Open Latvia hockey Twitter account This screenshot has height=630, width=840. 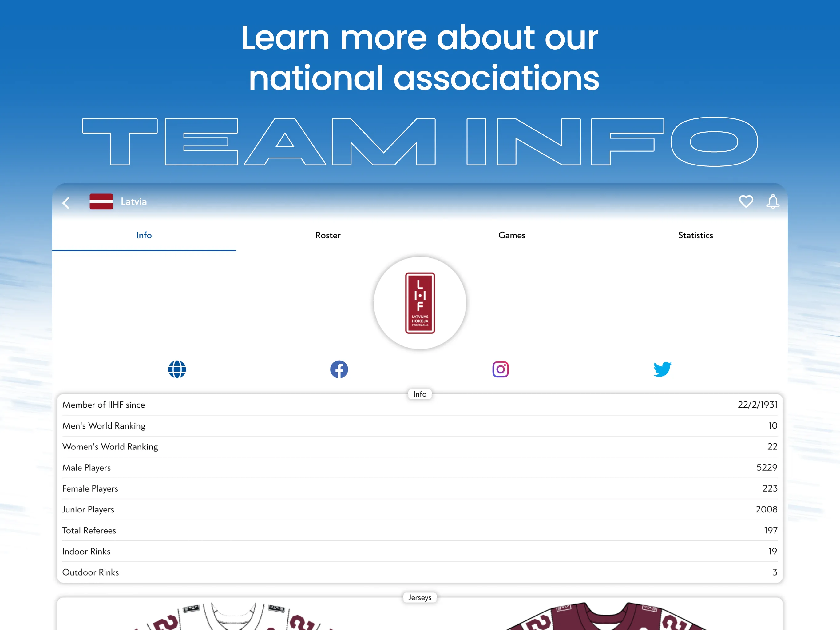pyautogui.click(x=663, y=369)
